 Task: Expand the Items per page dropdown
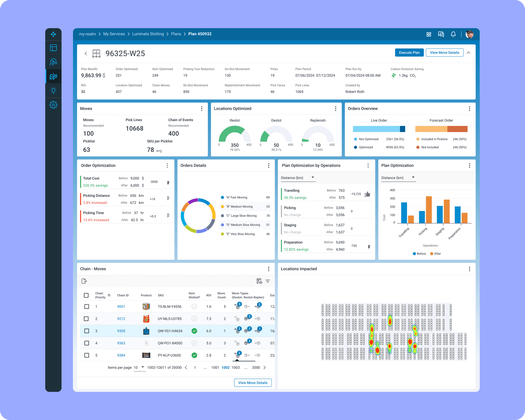click(x=139, y=367)
